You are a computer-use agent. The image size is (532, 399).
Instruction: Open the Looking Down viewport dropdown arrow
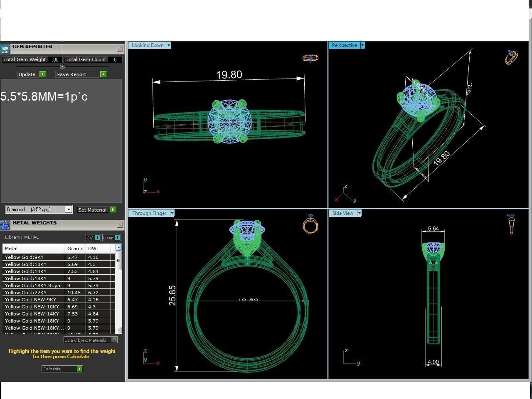click(x=169, y=45)
